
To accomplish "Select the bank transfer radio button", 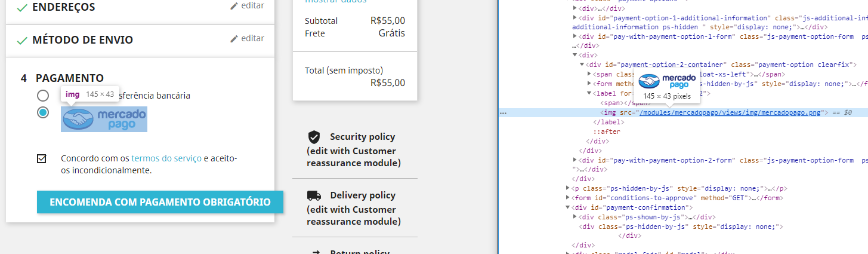I will (43, 96).
